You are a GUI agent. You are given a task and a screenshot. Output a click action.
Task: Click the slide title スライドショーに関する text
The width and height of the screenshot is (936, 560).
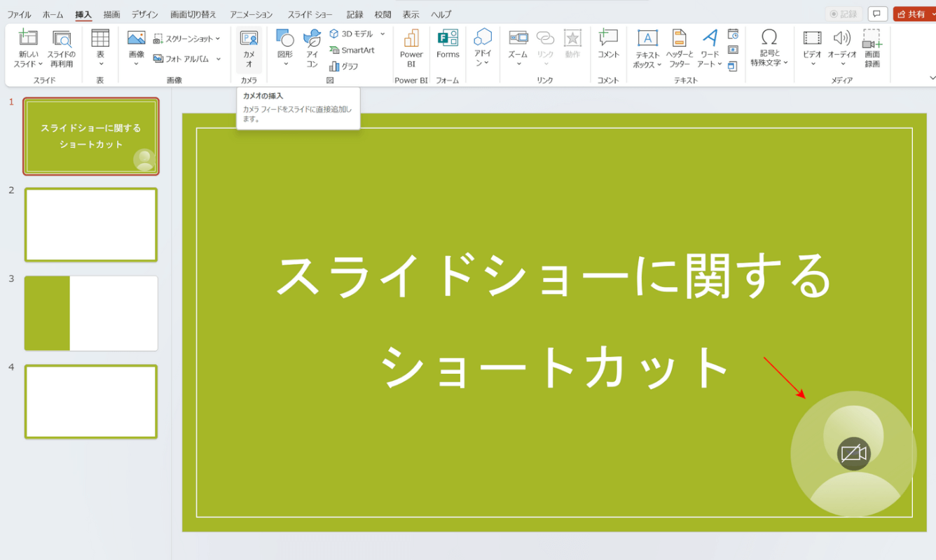click(554, 276)
